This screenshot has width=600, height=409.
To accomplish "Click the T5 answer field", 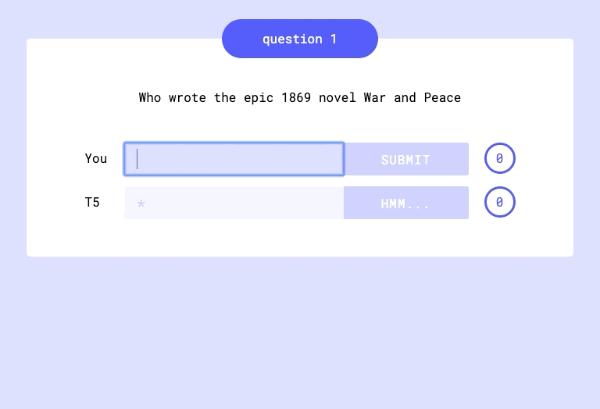I will tap(234, 203).
